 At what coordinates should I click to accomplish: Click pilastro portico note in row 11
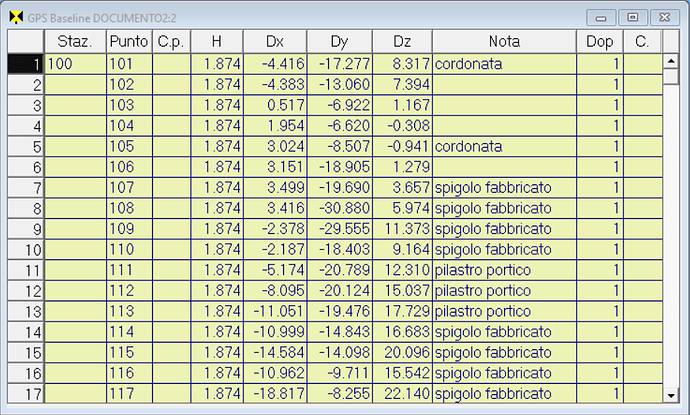504,270
